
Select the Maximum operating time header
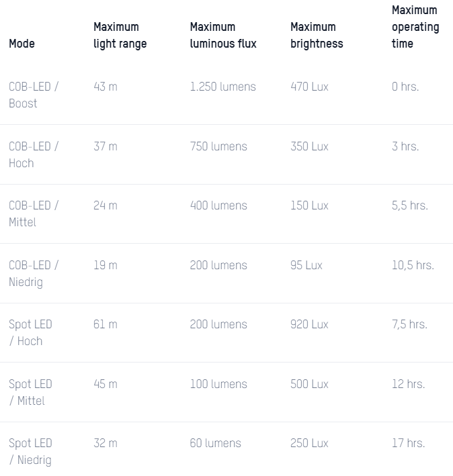(415, 27)
